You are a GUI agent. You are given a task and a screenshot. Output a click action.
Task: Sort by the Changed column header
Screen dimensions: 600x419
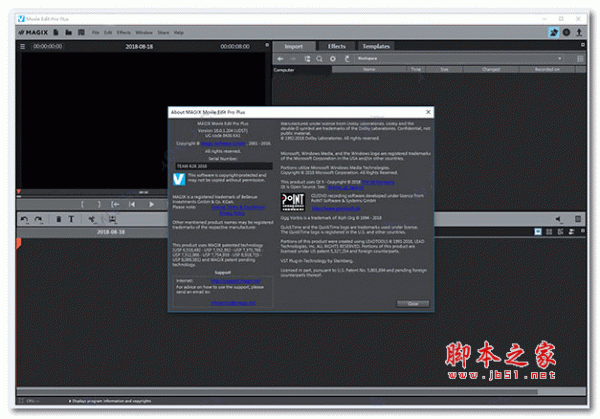(x=491, y=69)
